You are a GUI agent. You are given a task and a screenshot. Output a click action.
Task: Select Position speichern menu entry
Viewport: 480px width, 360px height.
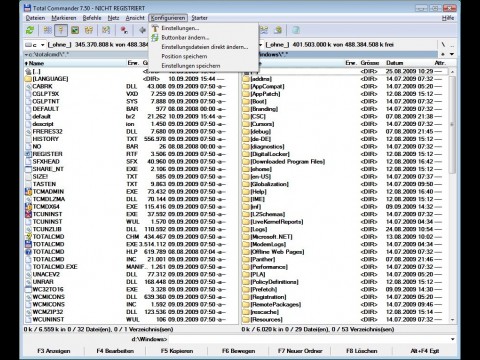click(204, 56)
